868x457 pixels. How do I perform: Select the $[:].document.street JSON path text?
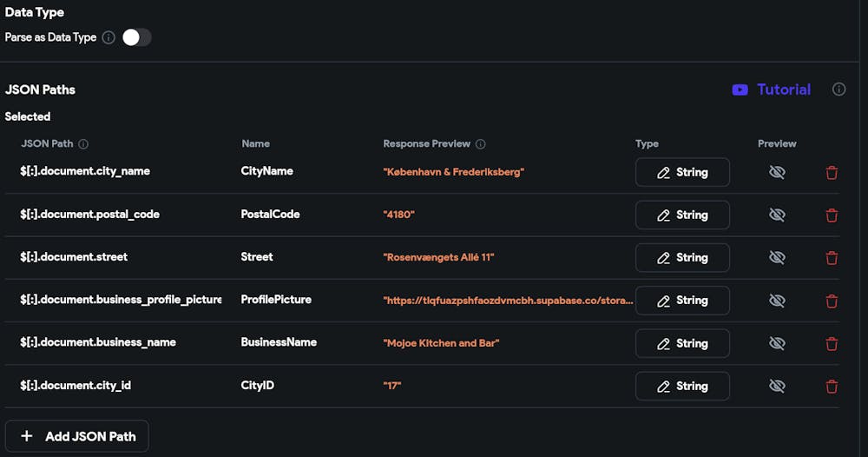[74, 257]
